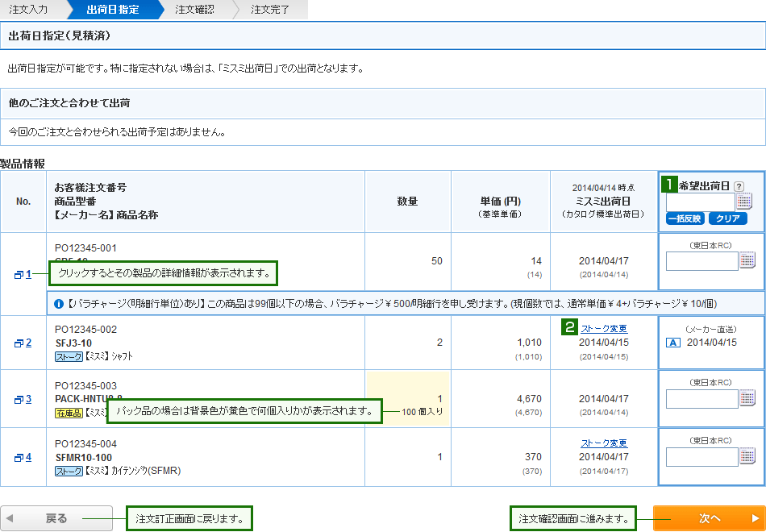Click ストーク変更 link for SFMR10-100

point(604,443)
